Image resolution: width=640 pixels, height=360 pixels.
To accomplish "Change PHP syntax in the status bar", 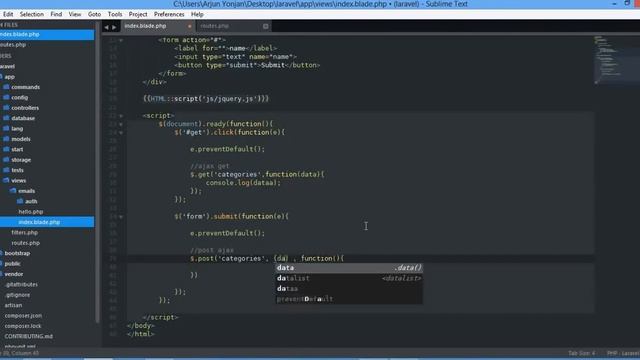I will coord(623,353).
